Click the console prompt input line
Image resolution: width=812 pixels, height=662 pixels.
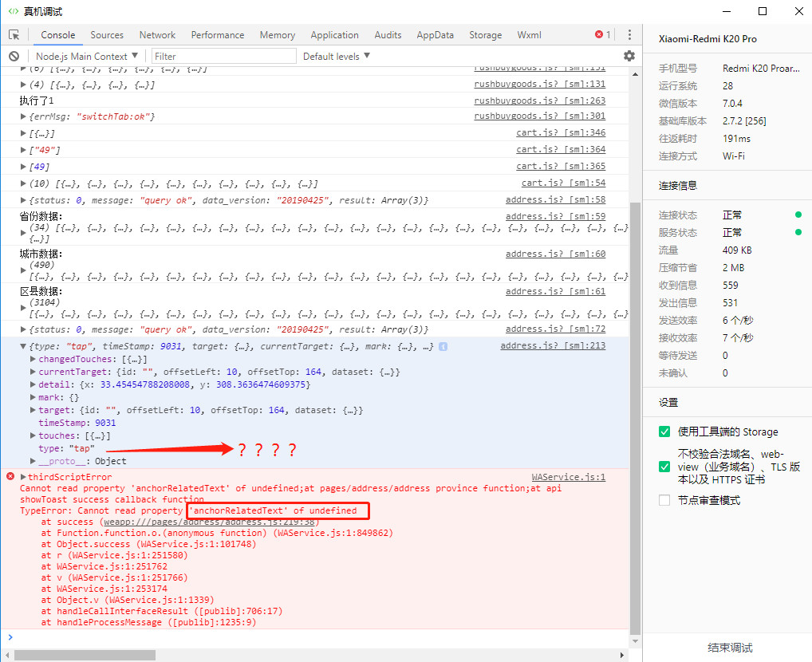(316, 637)
